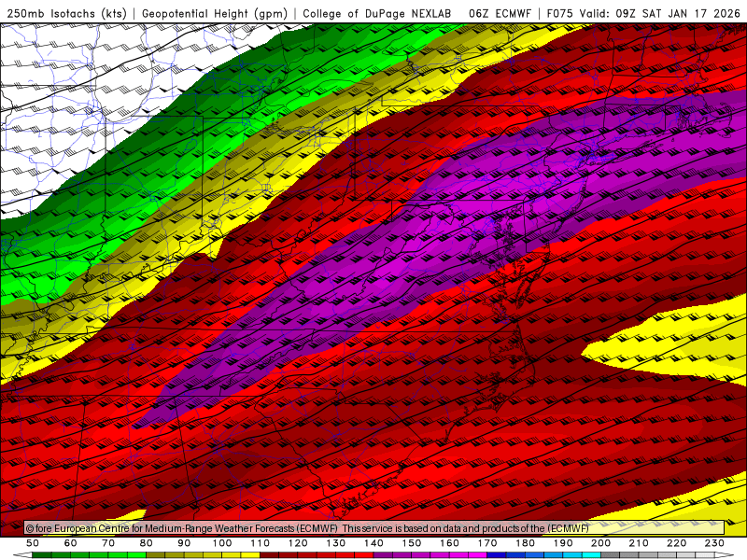Click the 180 value on the color scale
The height and width of the screenshot is (560, 747).
525,543
